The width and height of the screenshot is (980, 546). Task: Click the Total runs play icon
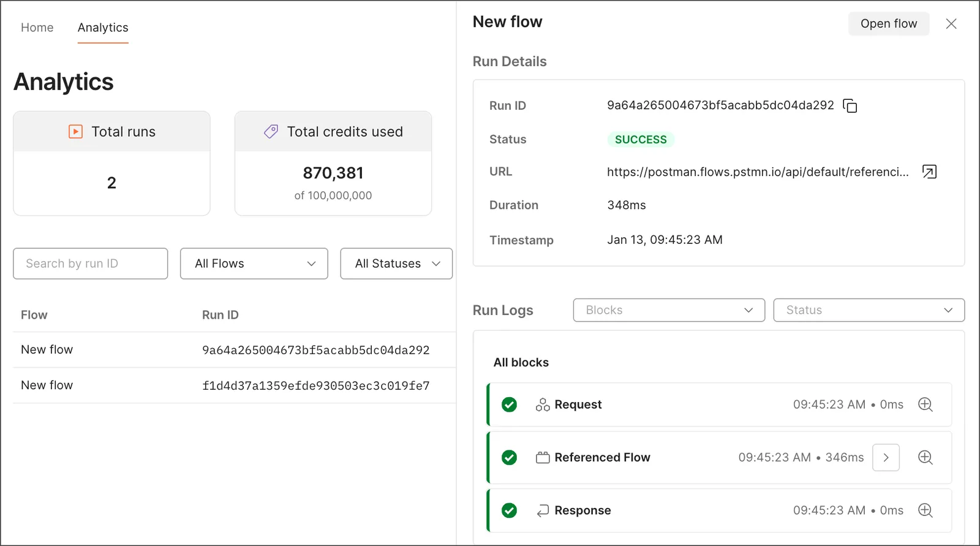coord(75,132)
